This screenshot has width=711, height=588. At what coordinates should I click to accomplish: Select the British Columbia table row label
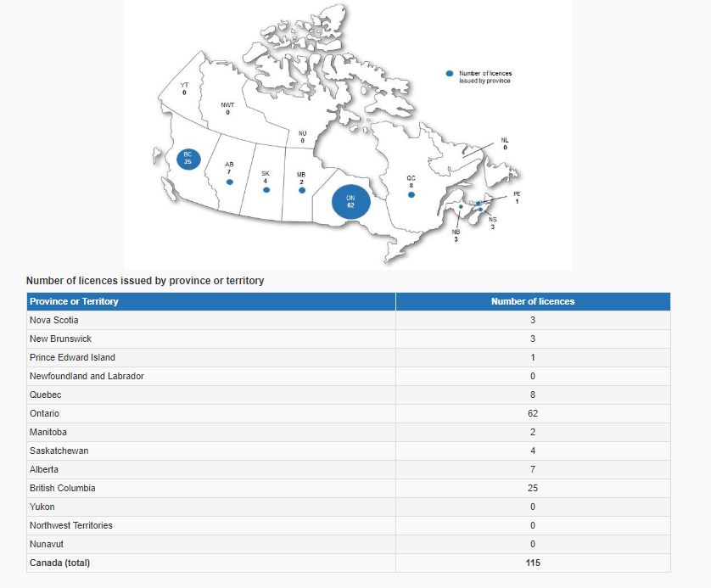62,488
